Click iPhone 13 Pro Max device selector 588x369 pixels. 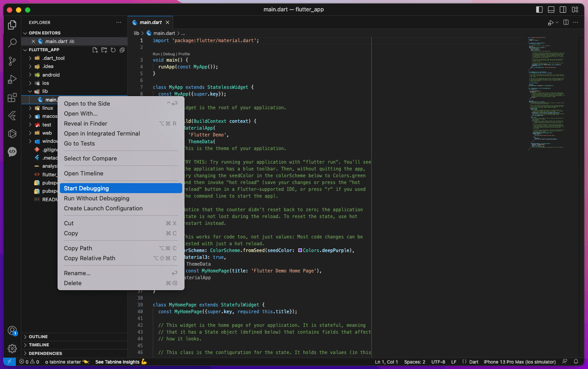(520, 362)
